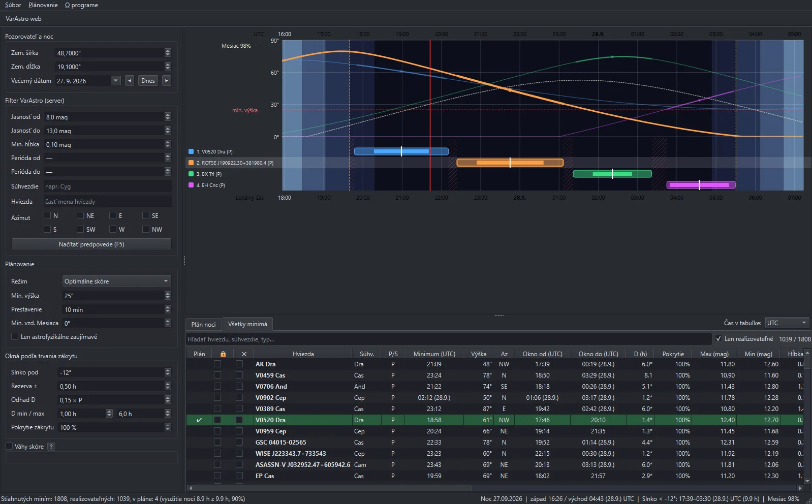This screenshot has width=812, height=504.
Task: Click Načítať predpovede (F5) button
Action: (91, 244)
